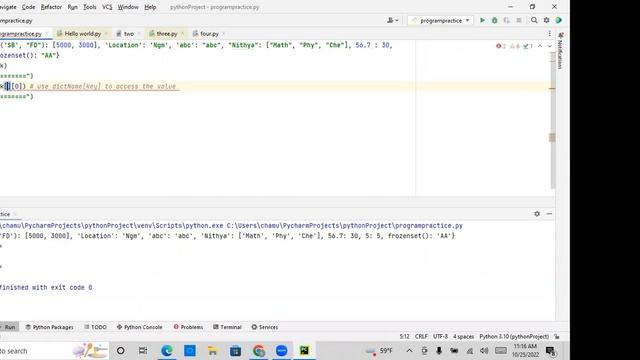Open the Help menu
This screenshot has height=360, width=640.
[x=150, y=7]
